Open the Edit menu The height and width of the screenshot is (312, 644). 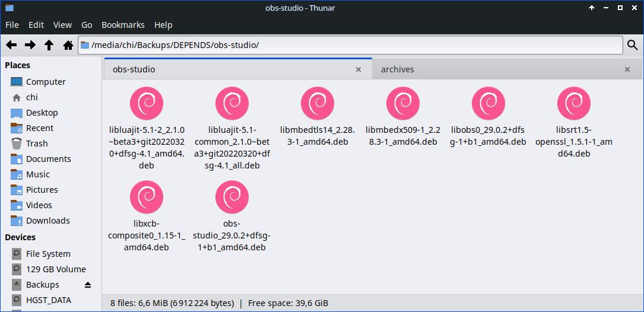point(36,25)
